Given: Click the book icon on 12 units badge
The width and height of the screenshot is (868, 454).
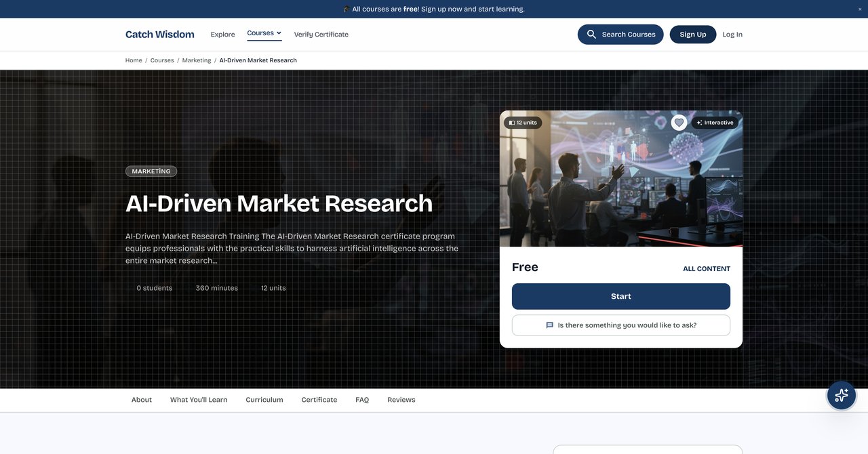Looking at the screenshot, I should point(512,123).
